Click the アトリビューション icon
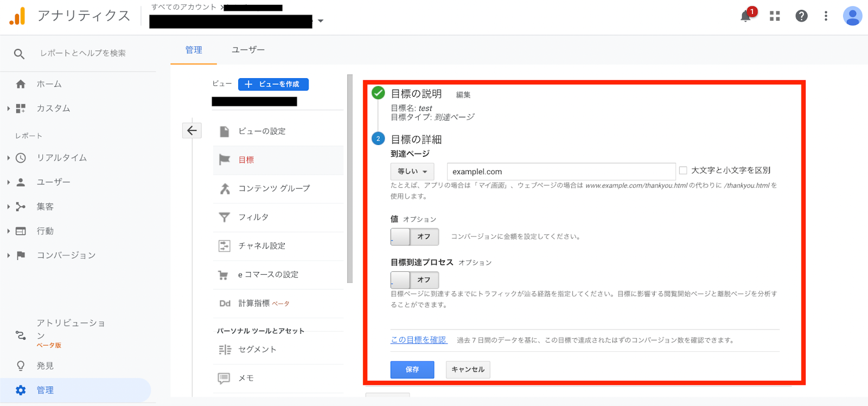The width and height of the screenshot is (868, 406). pos(21,335)
